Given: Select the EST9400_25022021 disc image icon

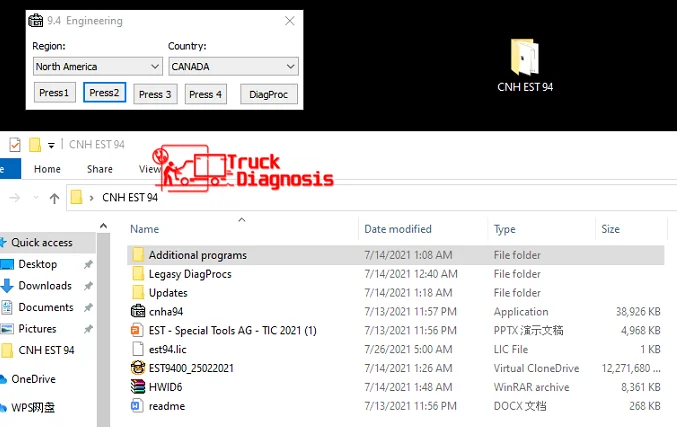Looking at the screenshot, I should pyautogui.click(x=138, y=368).
